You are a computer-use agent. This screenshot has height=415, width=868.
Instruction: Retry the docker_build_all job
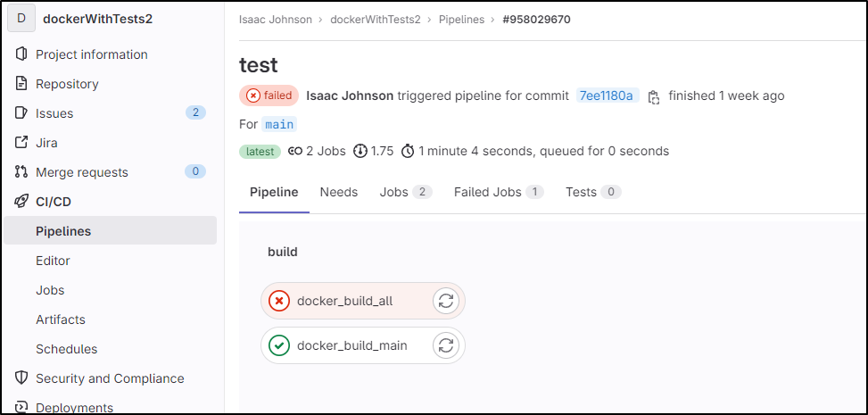[x=446, y=301]
